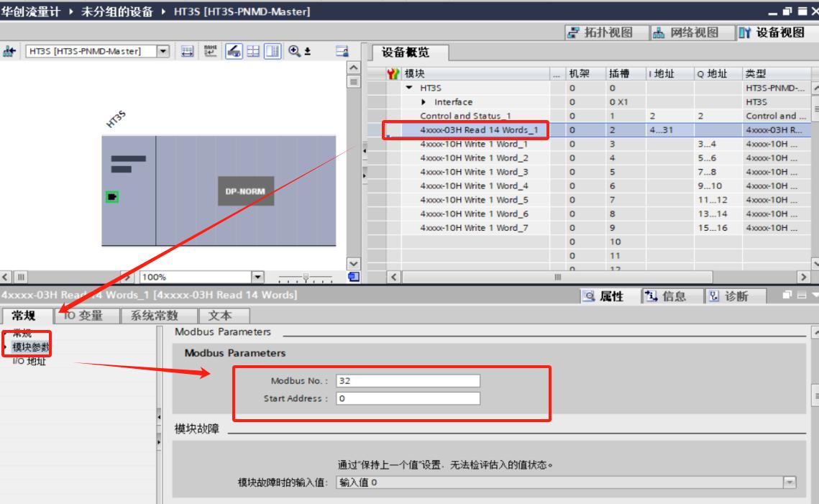Open the 100% zoom level dropdown
This screenshot has width=819, height=504.
click(x=258, y=277)
